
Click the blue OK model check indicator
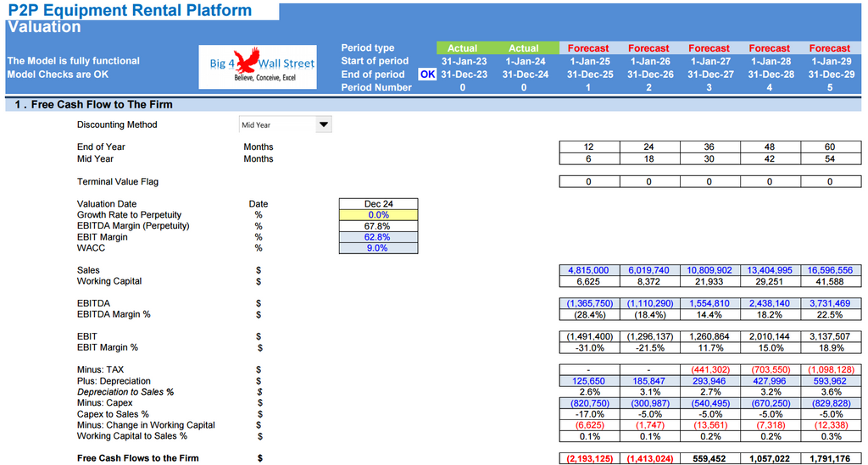point(427,74)
